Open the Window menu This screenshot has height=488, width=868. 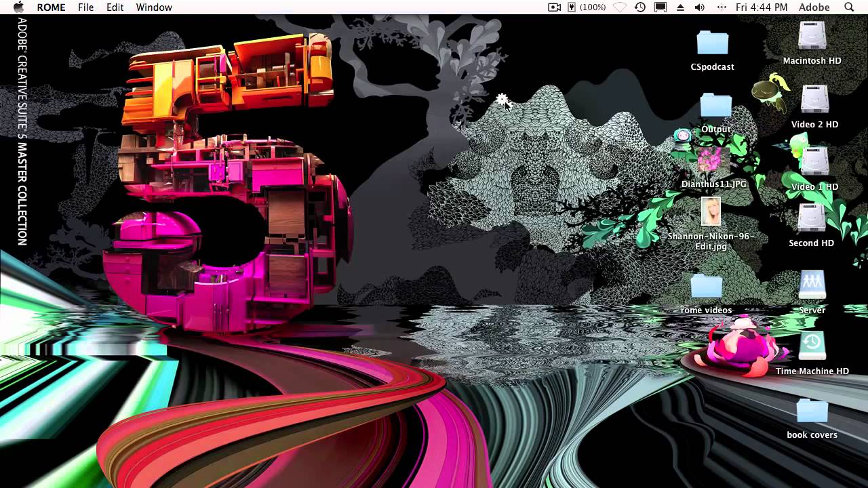154,7
